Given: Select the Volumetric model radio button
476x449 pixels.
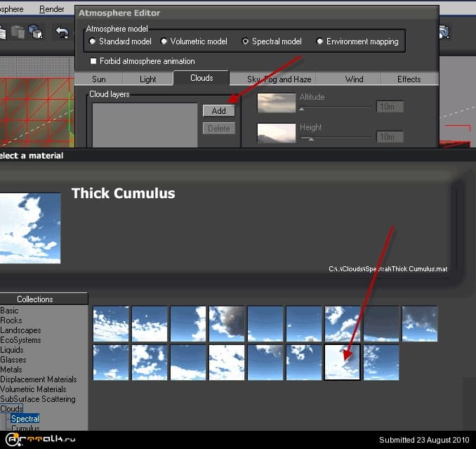Looking at the screenshot, I should pyautogui.click(x=164, y=41).
